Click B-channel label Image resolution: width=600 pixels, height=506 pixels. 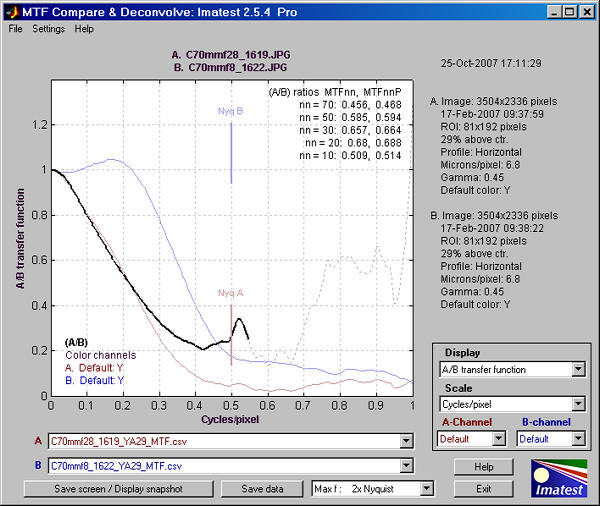(x=546, y=422)
